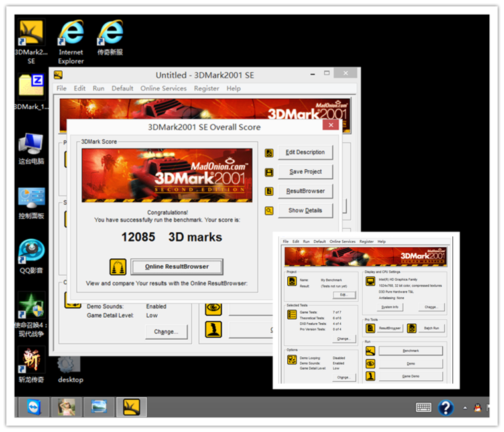This screenshot has width=504, height=432.
Task: Click the Options Change... button in main window
Action: [x=166, y=332]
